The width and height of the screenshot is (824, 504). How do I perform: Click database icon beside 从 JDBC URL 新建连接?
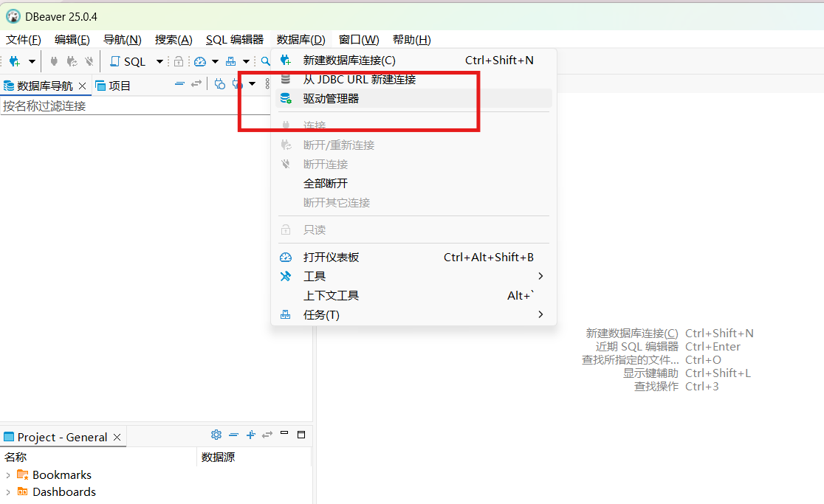click(285, 79)
